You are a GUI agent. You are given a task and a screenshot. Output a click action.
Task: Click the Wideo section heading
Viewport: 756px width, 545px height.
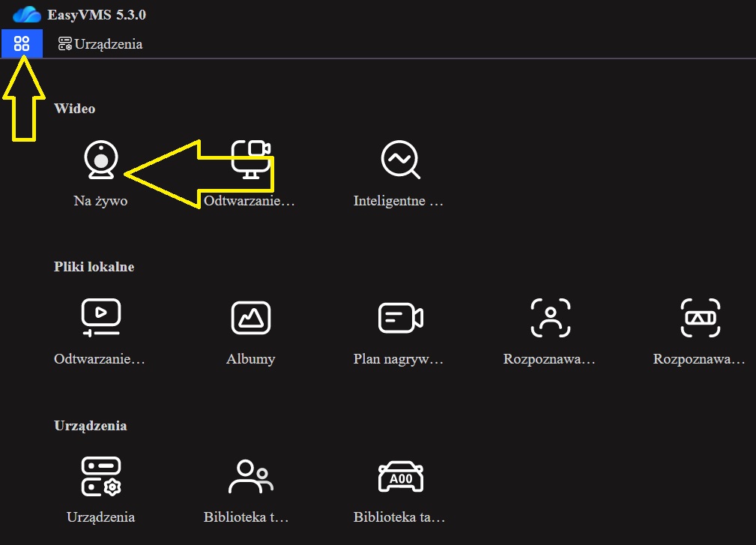tap(75, 109)
